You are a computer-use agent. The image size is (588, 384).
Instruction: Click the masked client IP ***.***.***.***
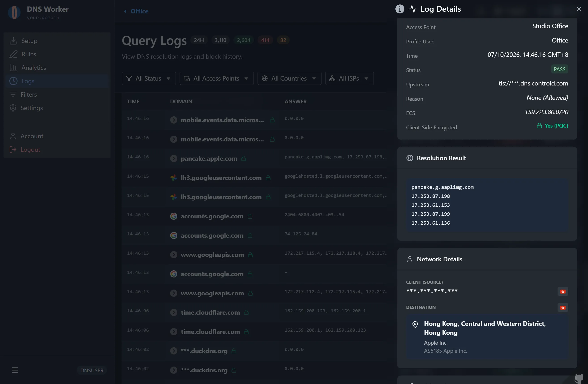pos(432,291)
